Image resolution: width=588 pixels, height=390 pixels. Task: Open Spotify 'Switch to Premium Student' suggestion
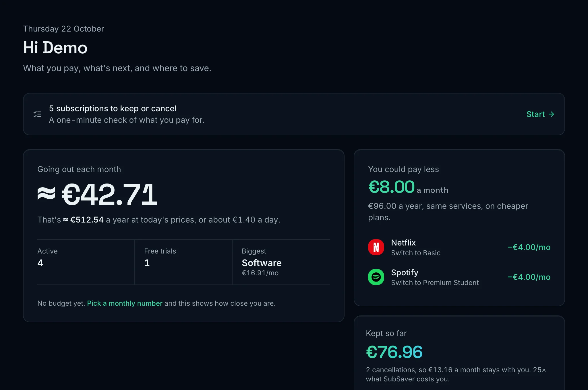[x=459, y=277]
